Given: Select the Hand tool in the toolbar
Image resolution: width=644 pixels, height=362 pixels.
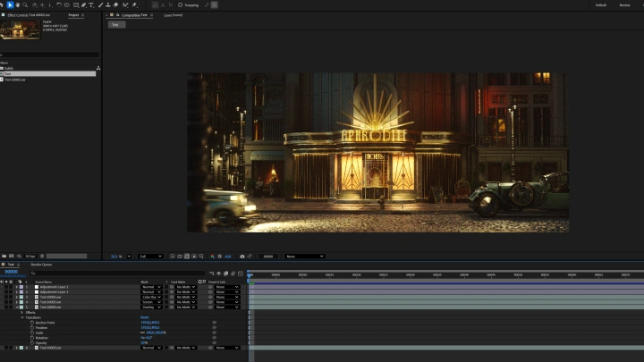Looking at the screenshot, I should [x=18, y=4].
